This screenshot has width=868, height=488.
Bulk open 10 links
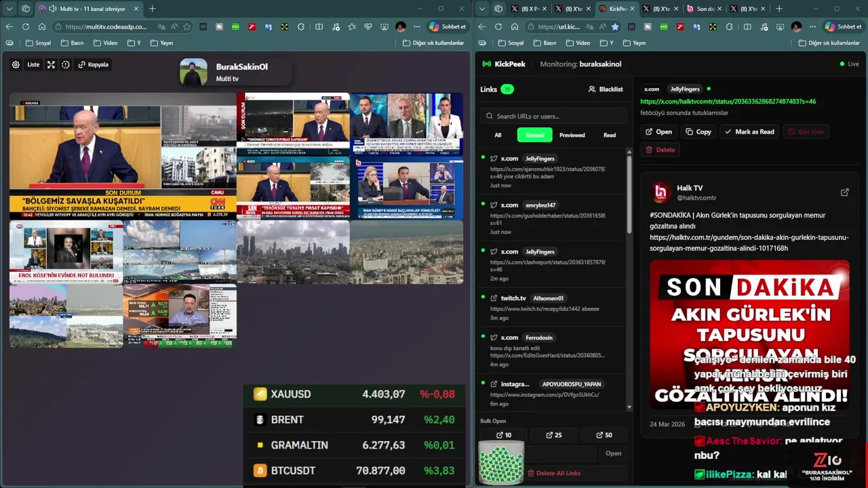coord(504,435)
